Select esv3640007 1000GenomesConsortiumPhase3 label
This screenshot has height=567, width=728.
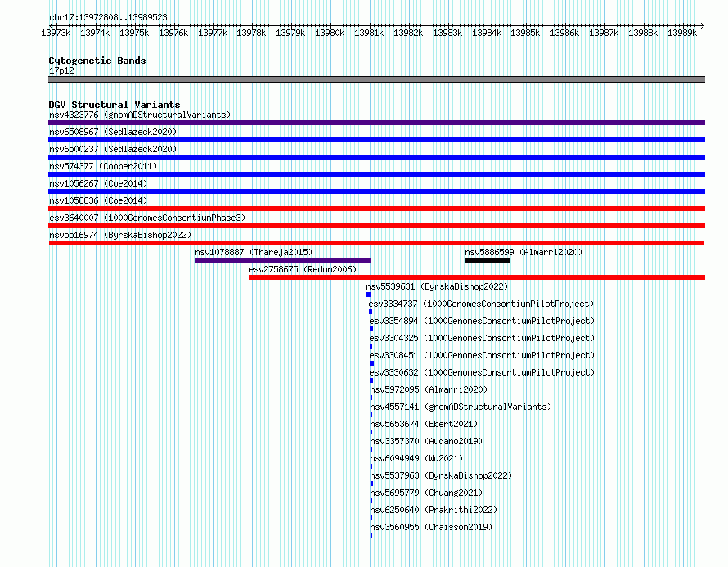(147, 218)
